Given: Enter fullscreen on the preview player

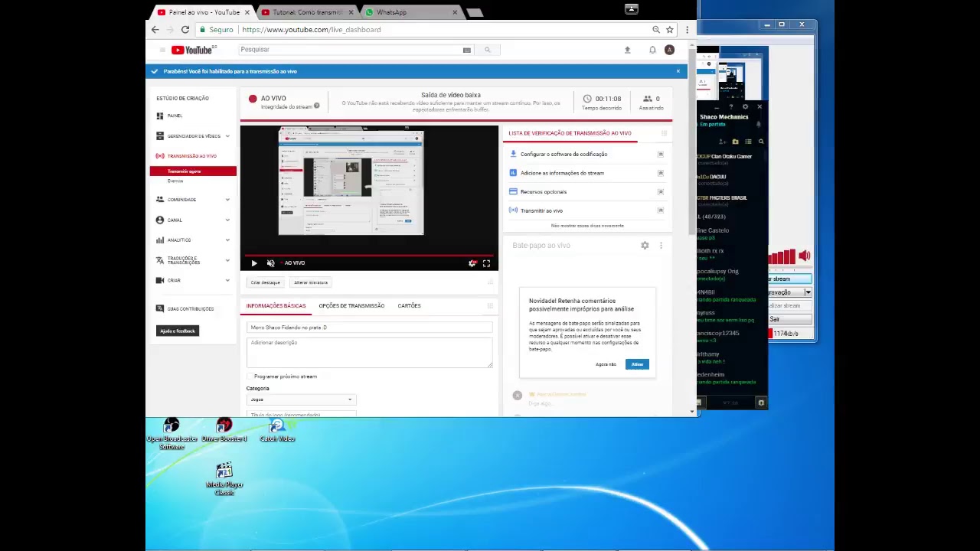Looking at the screenshot, I should pyautogui.click(x=486, y=263).
